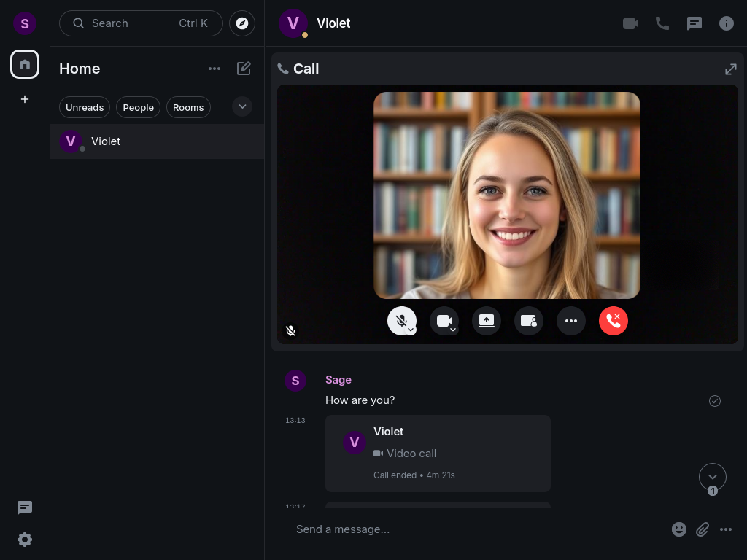
Task: Open the microphone device dropdown
Action: [x=411, y=330]
